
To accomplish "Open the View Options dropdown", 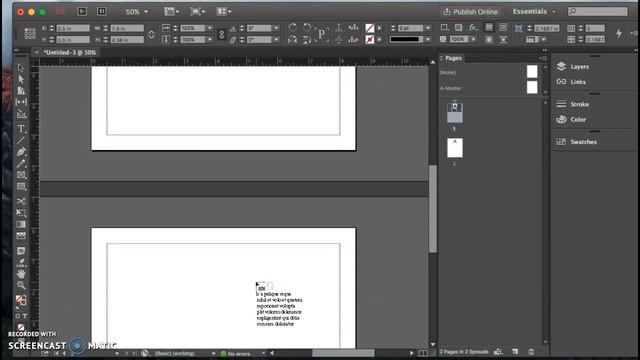I will 171,11.
